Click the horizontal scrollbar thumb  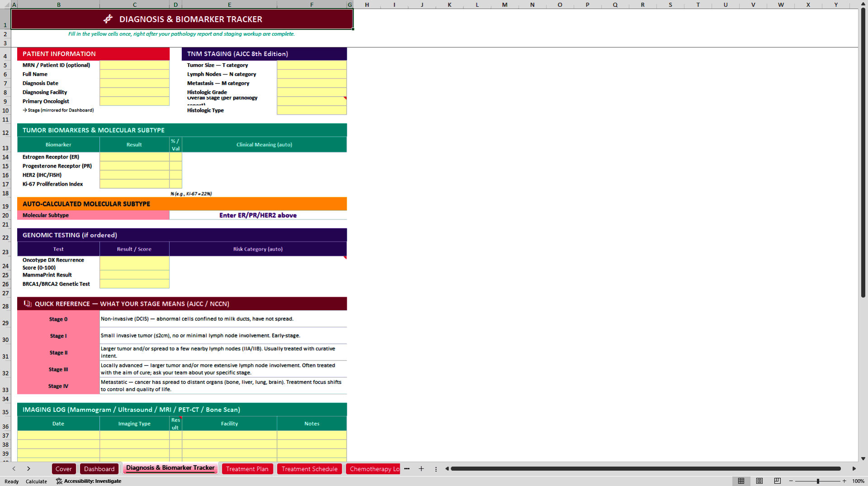click(646, 469)
